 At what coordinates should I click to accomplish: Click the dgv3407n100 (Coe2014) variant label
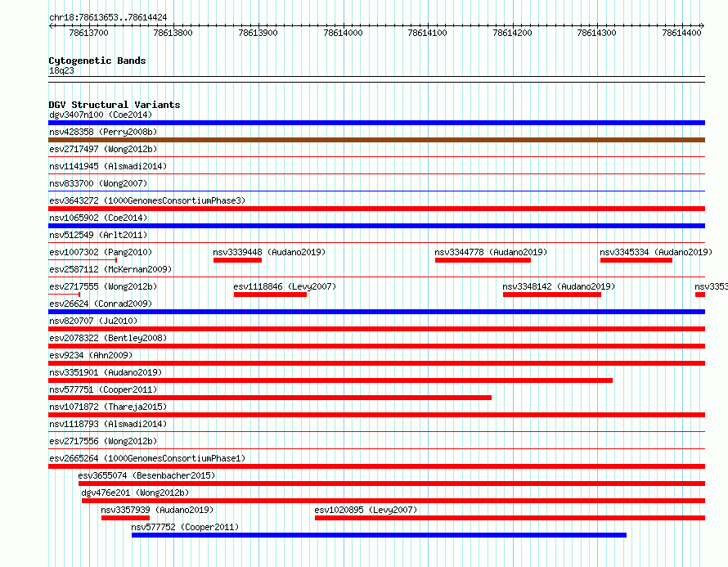tap(101, 115)
